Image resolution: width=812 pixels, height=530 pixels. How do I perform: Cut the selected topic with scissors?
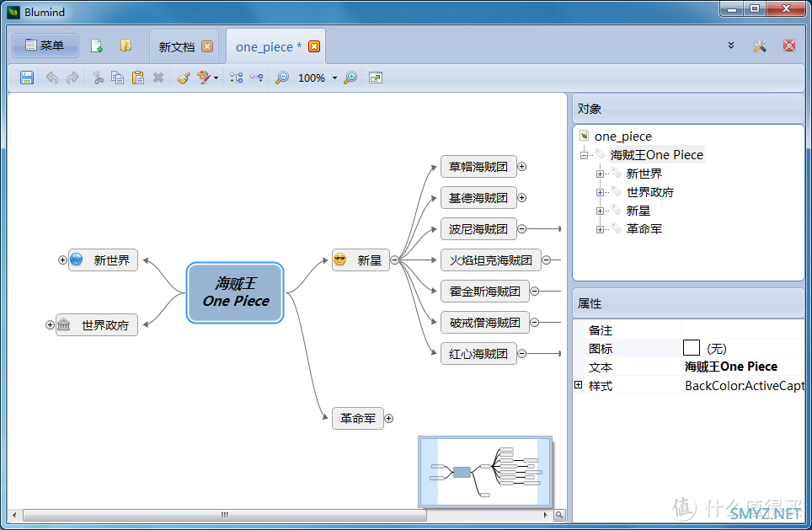[98, 78]
